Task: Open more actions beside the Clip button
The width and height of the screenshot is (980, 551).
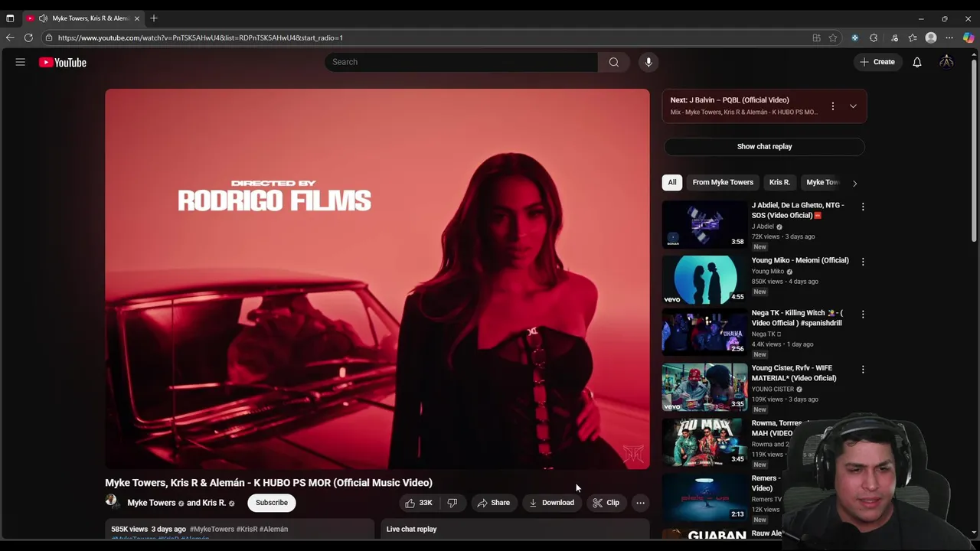Action: coord(640,503)
